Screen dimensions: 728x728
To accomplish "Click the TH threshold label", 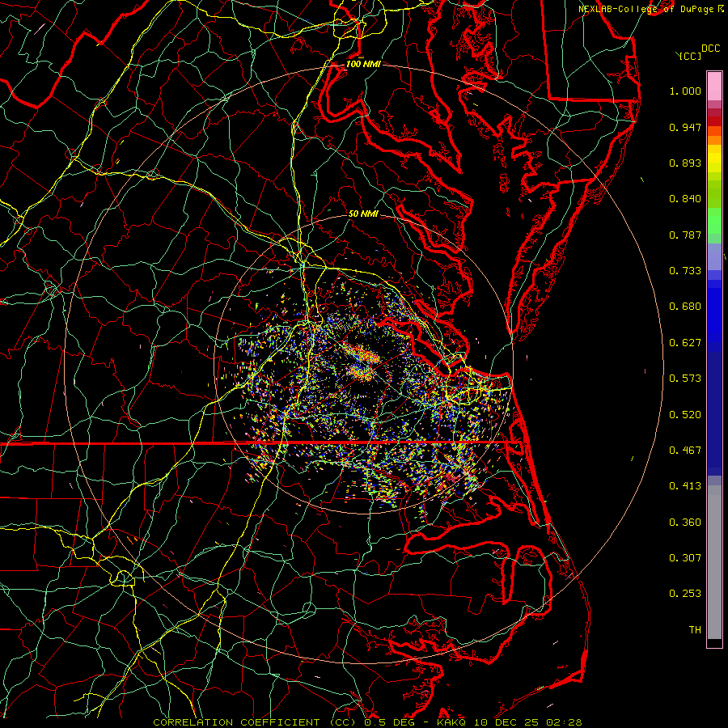I will pos(695,630).
